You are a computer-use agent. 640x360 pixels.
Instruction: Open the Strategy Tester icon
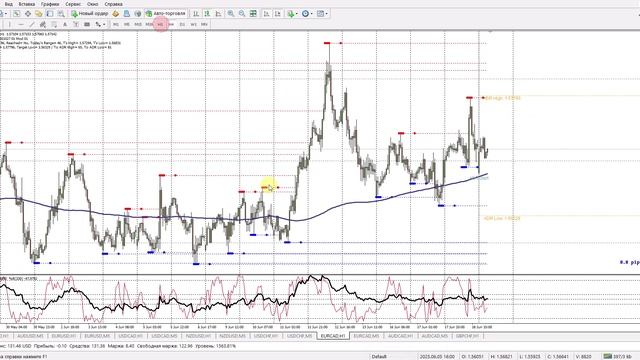[61, 13]
